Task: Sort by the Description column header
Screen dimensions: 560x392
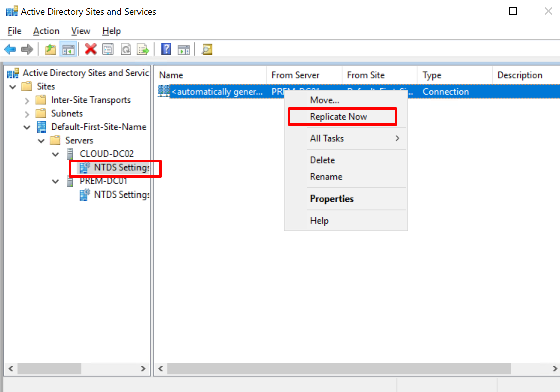Action: (x=526, y=75)
